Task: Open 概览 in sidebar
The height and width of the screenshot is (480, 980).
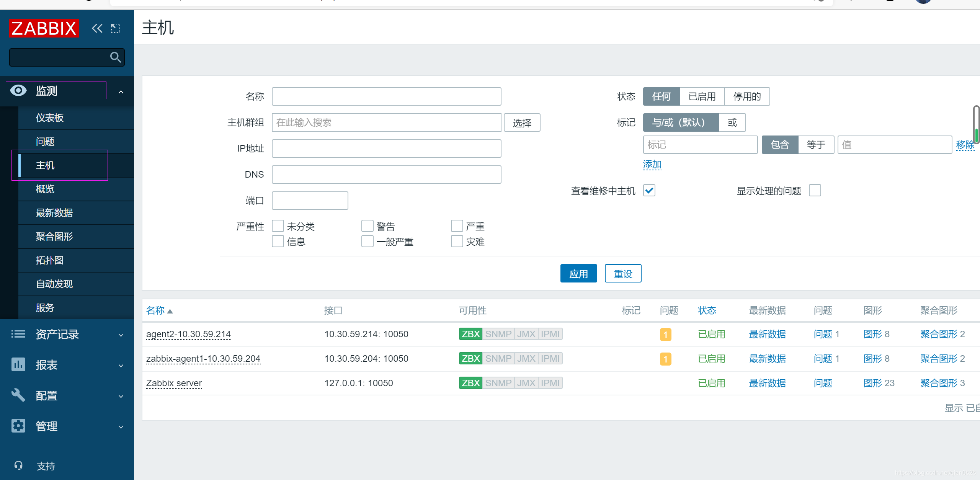Action: click(x=76, y=189)
